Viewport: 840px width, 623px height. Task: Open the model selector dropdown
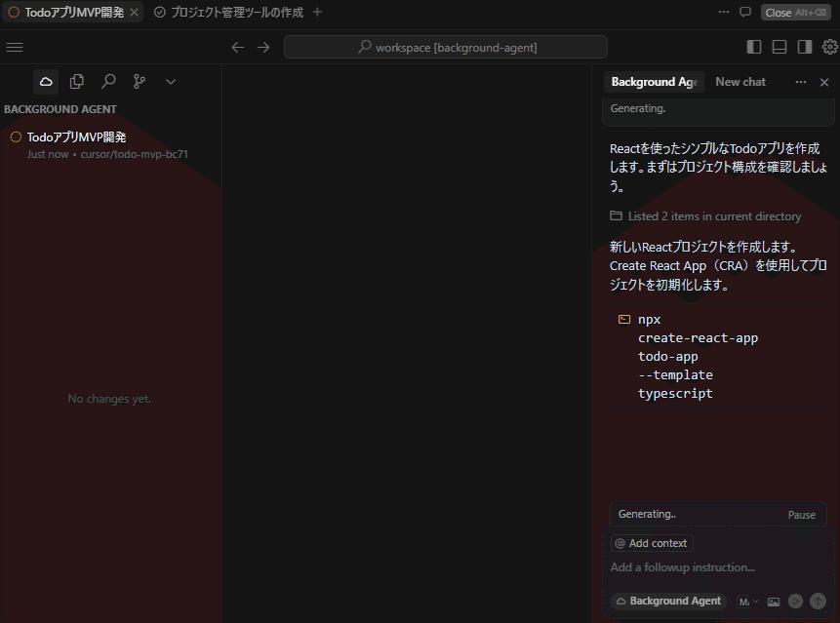click(x=747, y=602)
